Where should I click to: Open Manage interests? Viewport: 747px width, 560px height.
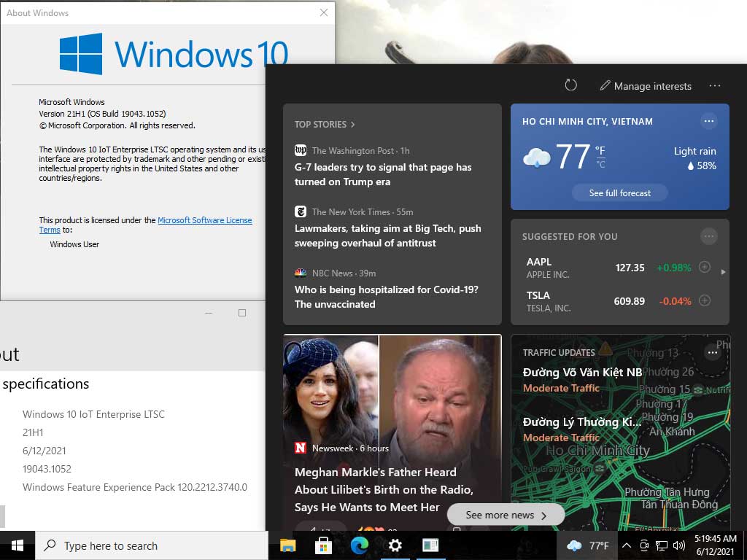pyautogui.click(x=646, y=86)
